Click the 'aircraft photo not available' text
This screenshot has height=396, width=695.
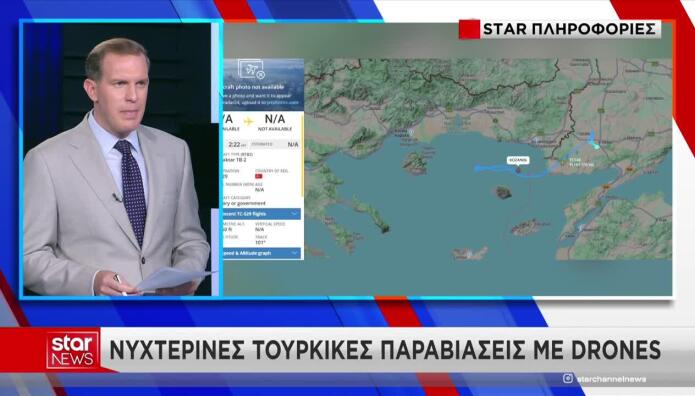[x=253, y=87]
